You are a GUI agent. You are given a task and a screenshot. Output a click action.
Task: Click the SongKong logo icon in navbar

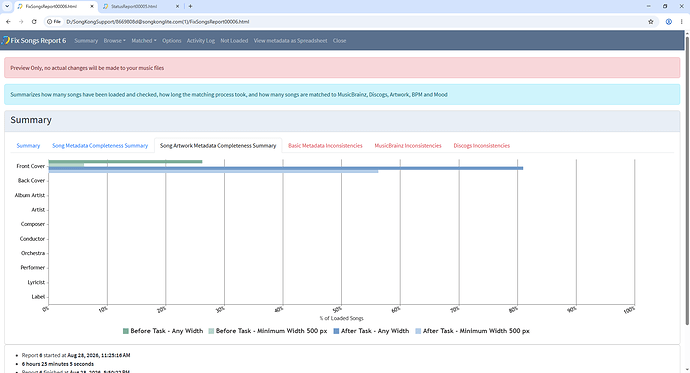[5, 40]
